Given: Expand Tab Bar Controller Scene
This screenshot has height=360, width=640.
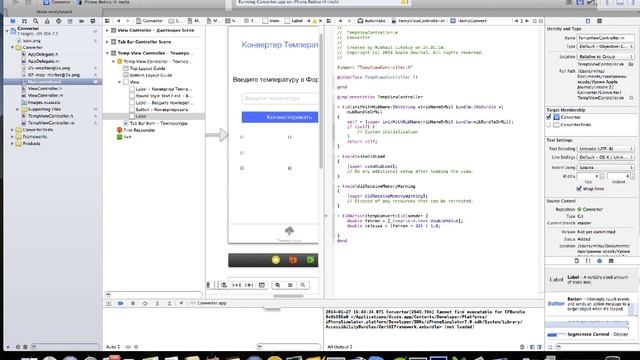Looking at the screenshot, I should (107, 42).
